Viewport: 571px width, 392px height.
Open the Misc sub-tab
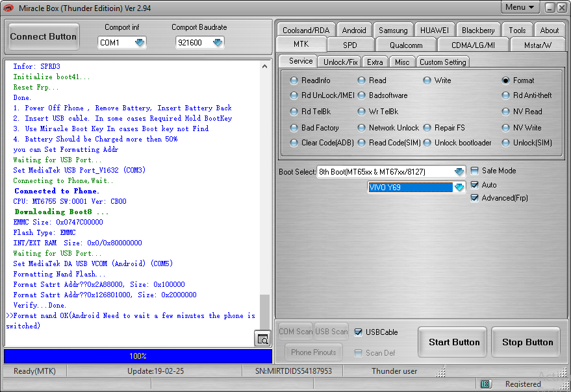pyautogui.click(x=402, y=62)
